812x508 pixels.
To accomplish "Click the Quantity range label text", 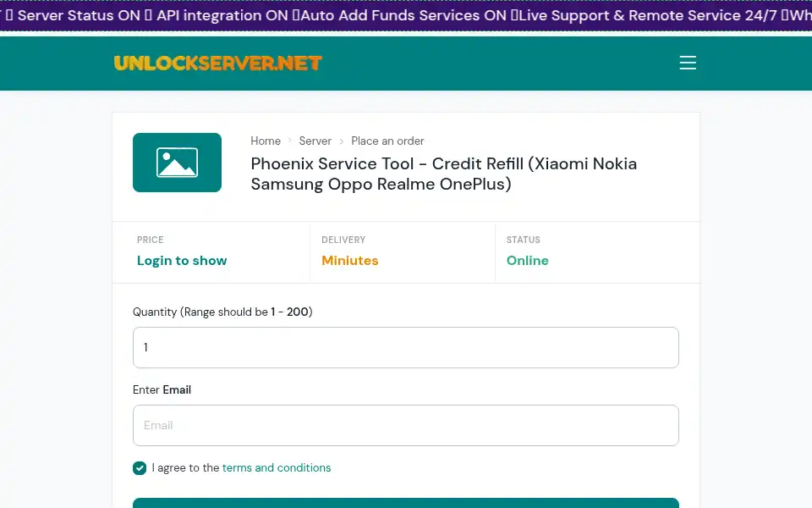I will coord(222,312).
